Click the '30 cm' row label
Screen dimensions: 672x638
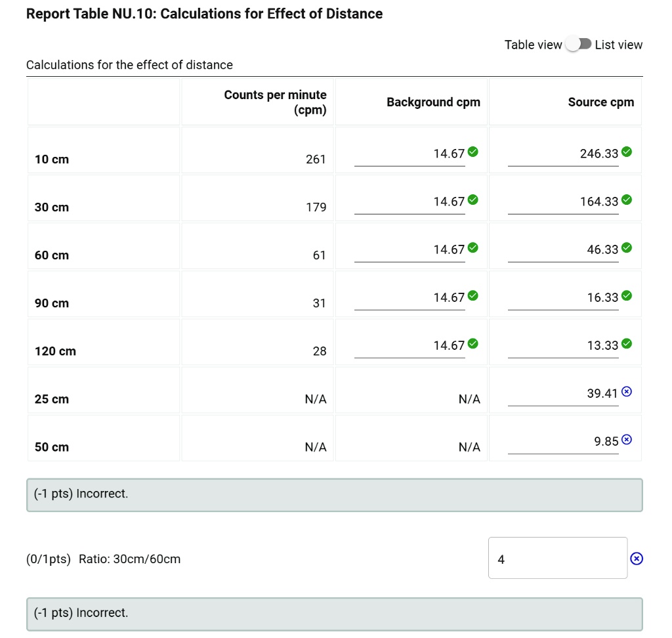tap(52, 207)
